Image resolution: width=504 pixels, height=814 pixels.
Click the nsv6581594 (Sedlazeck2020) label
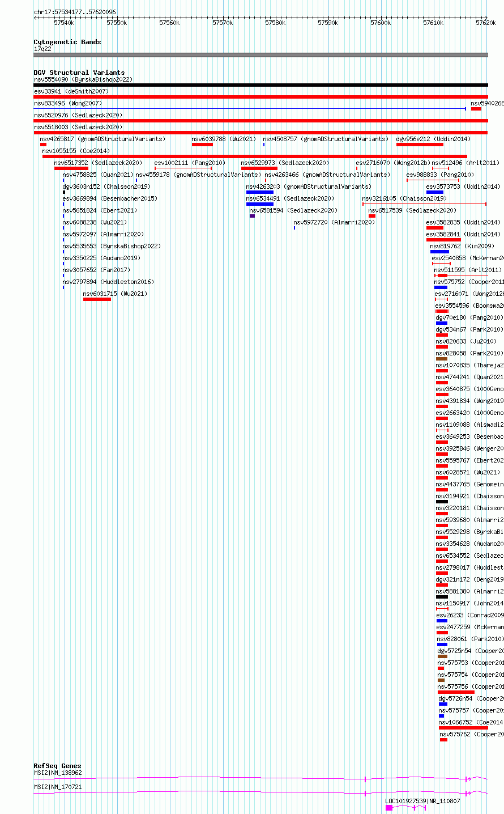pyautogui.click(x=293, y=210)
